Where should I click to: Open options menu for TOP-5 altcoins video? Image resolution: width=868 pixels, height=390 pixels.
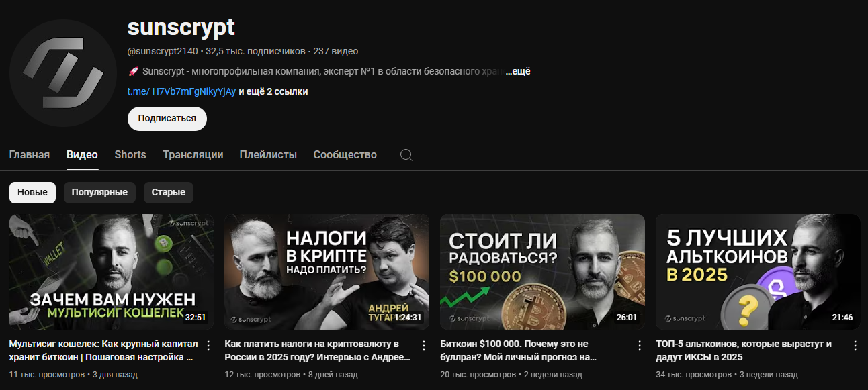pyautogui.click(x=855, y=346)
